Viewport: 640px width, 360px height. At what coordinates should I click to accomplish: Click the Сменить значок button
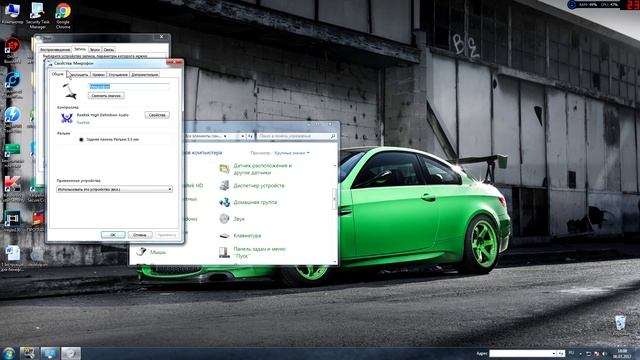(x=106, y=96)
